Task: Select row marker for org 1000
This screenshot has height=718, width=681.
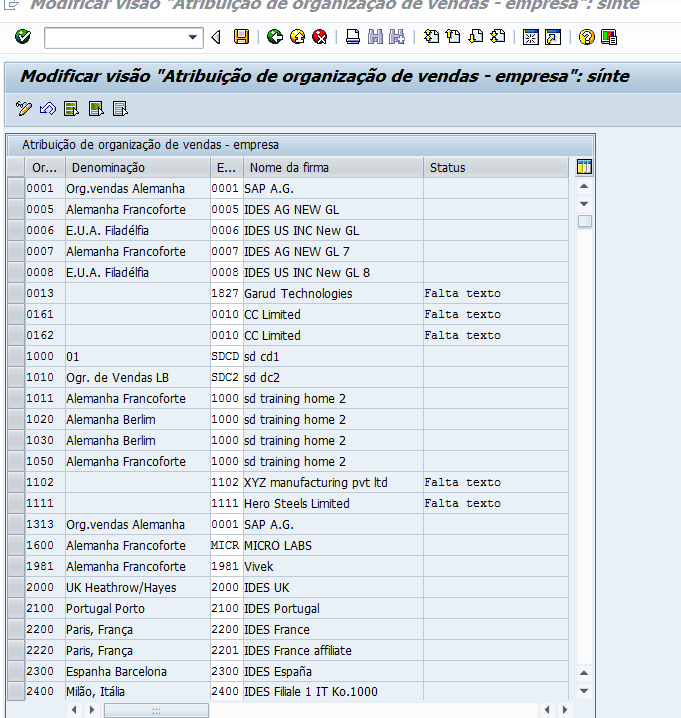Action: click(x=16, y=357)
